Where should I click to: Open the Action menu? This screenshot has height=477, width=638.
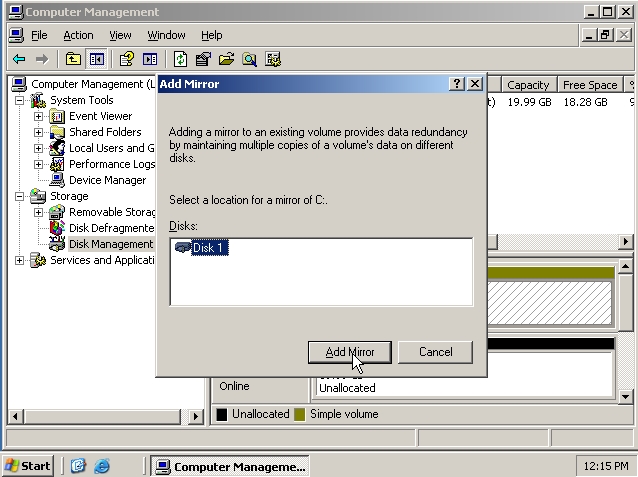coord(78,35)
